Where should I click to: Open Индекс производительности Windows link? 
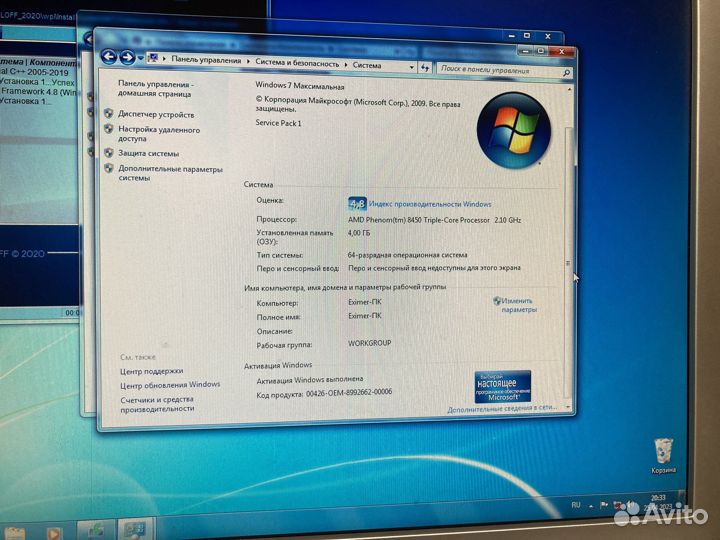[430, 204]
